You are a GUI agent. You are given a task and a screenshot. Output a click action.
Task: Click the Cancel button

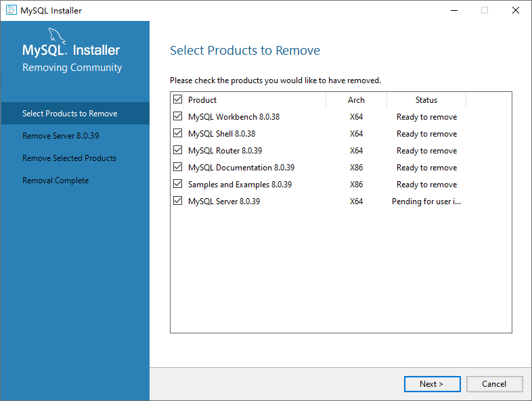pyautogui.click(x=494, y=384)
